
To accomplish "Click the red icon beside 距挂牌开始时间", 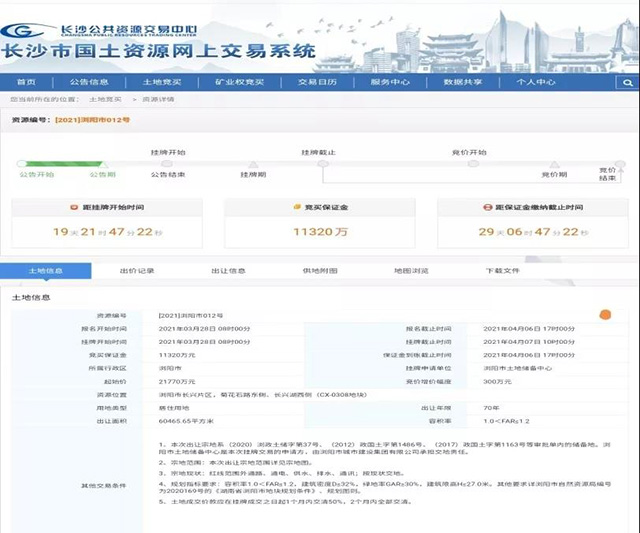I will [x=72, y=207].
